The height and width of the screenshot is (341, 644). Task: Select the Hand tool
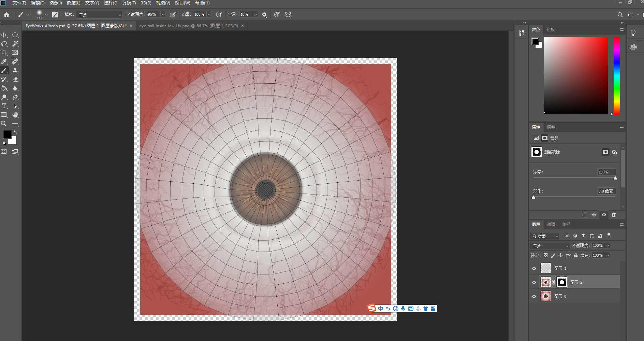pos(15,115)
